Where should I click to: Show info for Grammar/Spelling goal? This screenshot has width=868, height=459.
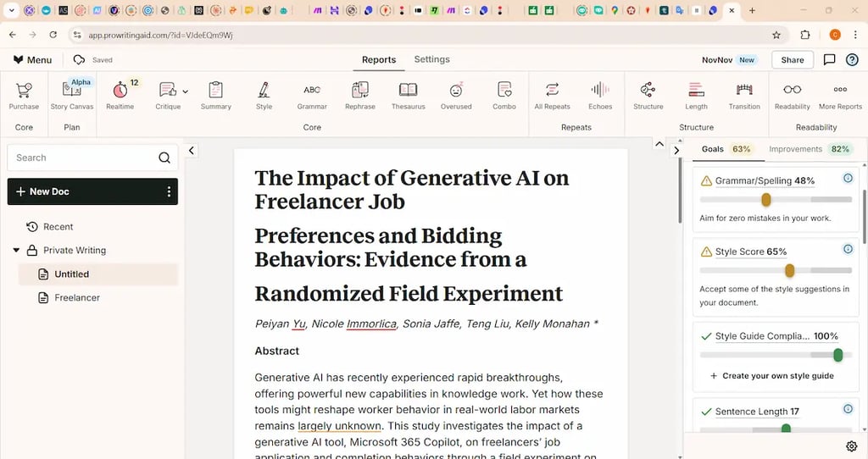point(848,178)
